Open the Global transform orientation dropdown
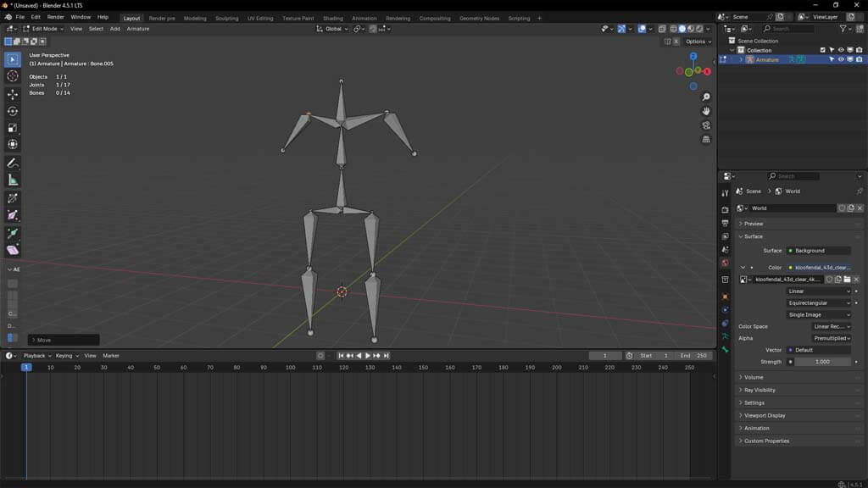Viewport: 868px width, 488px height. pos(332,29)
